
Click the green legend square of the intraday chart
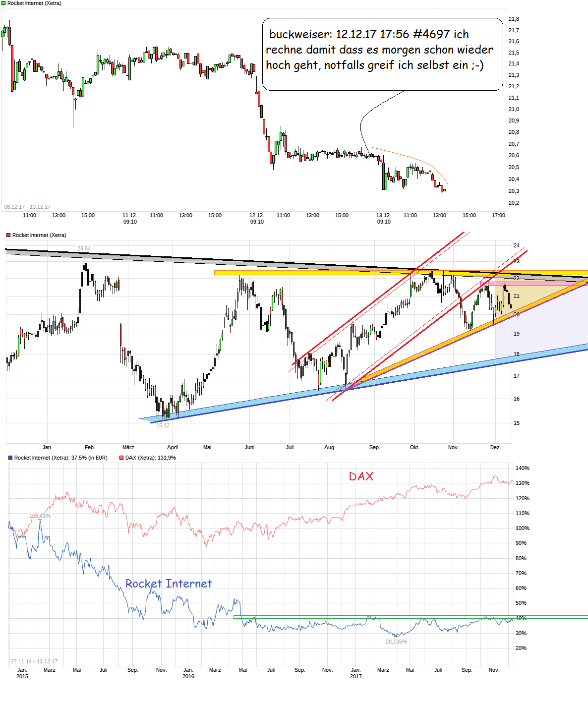[x=3, y=3]
